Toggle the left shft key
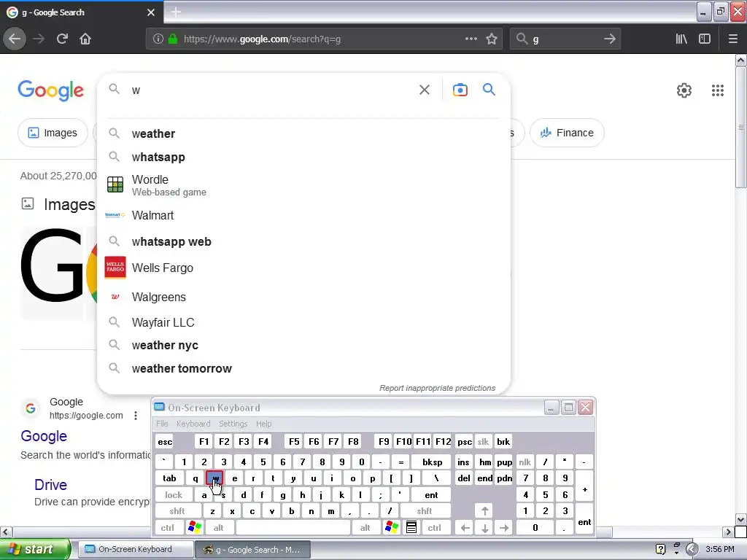Viewport: 747px width, 560px height. click(177, 511)
